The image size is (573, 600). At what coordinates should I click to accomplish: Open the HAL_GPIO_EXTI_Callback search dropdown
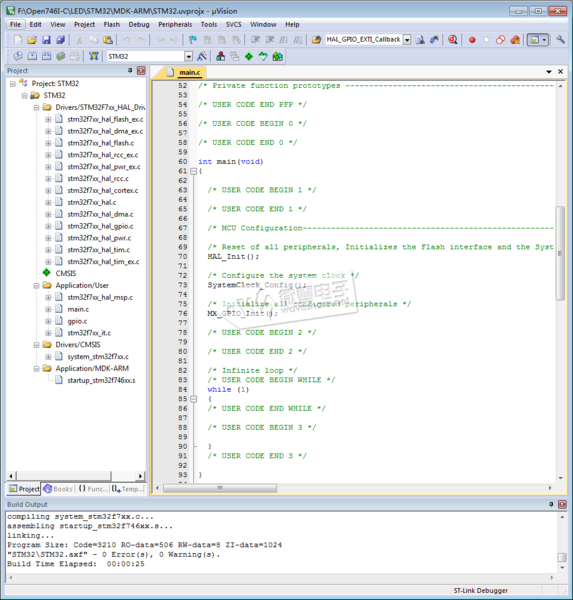[x=407, y=40]
